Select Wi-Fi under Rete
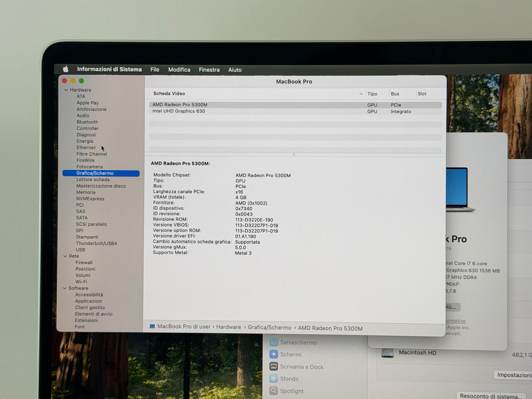The image size is (532, 399). pyautogui.click(x=81, y=282)
